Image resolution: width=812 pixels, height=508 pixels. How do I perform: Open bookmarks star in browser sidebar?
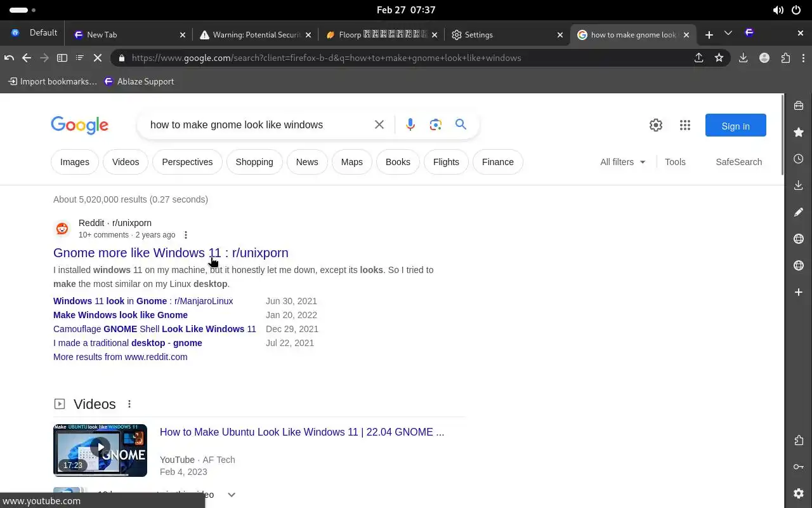pos(799,132)
